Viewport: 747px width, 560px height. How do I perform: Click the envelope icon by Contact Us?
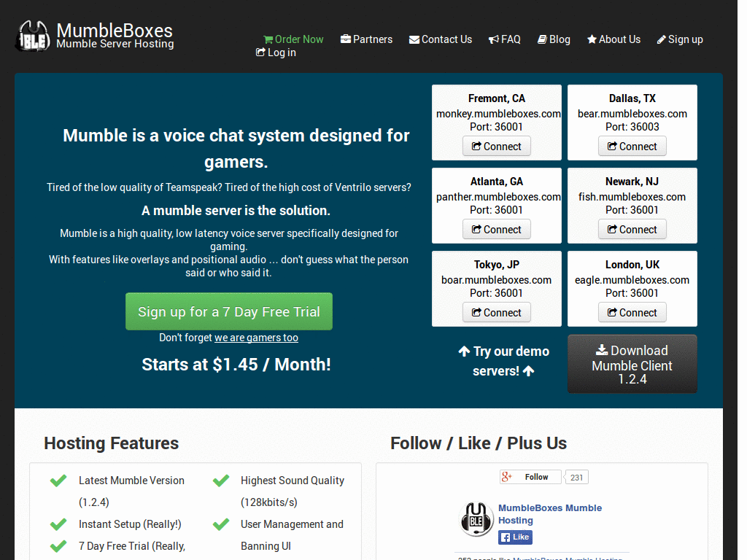pos(414,39)
